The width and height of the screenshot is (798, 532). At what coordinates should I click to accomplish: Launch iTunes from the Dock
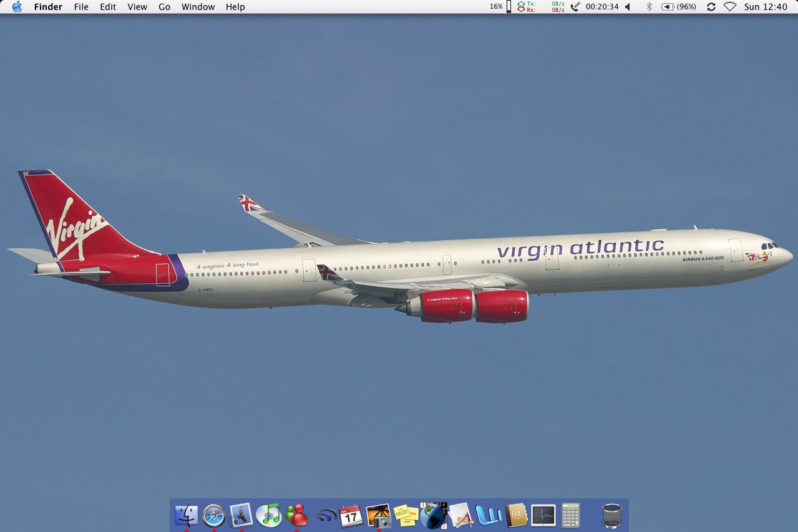click(x=268, y=515)
